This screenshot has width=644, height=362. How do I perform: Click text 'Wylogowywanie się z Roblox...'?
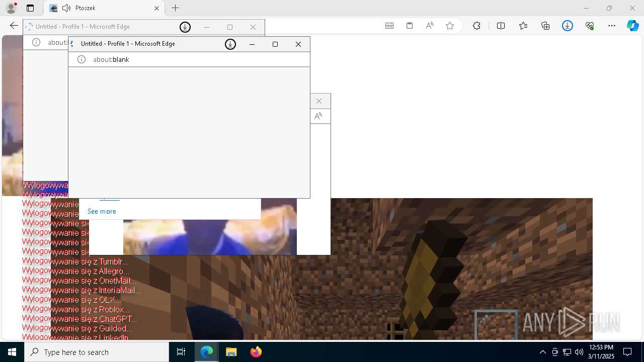[75, 310]
